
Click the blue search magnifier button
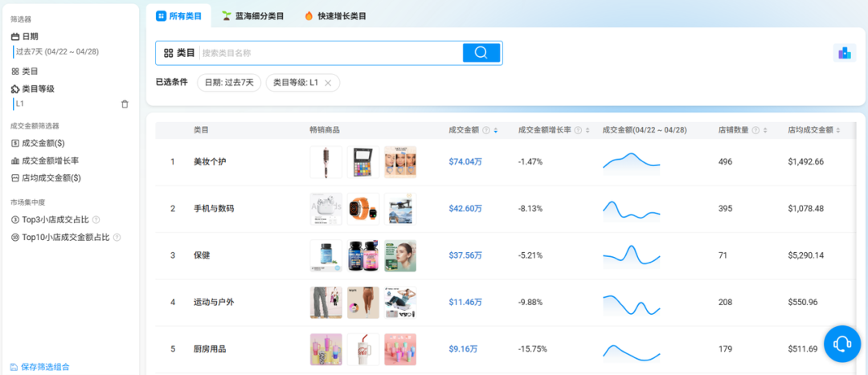coord(481,52)
